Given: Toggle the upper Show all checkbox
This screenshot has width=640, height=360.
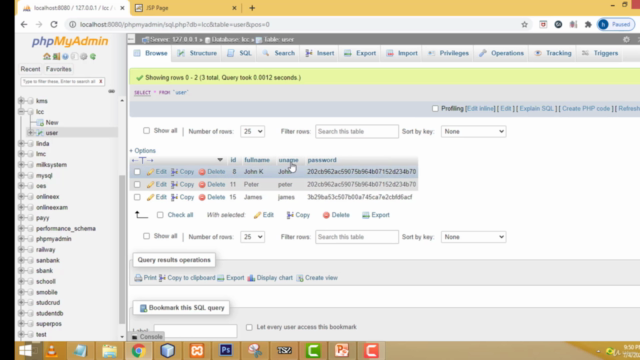Looking at the screenshot, I should tap(146, 131).
